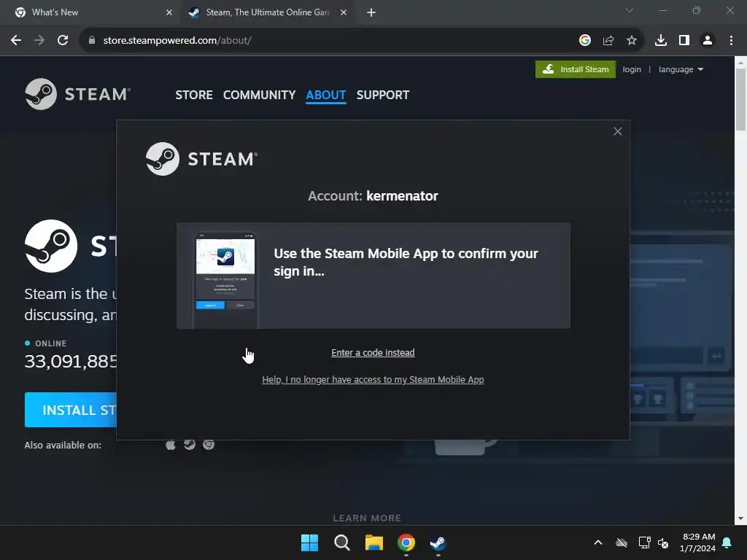This screenshot has width=747, height=560.
Task: Click the phone illustration in the confirm panel
Action: (225, 279)
